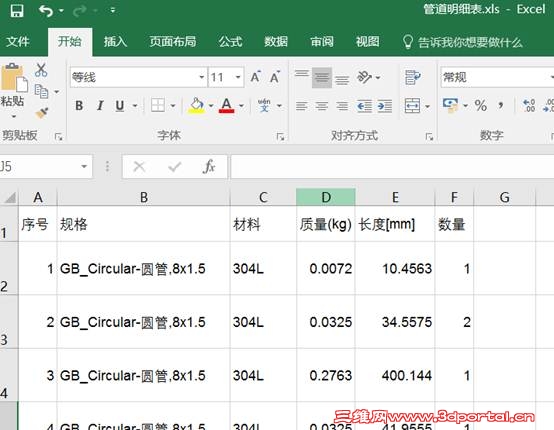This screenshot has width=554, height=430.
Task: Align text left
Action: point(302,106)
